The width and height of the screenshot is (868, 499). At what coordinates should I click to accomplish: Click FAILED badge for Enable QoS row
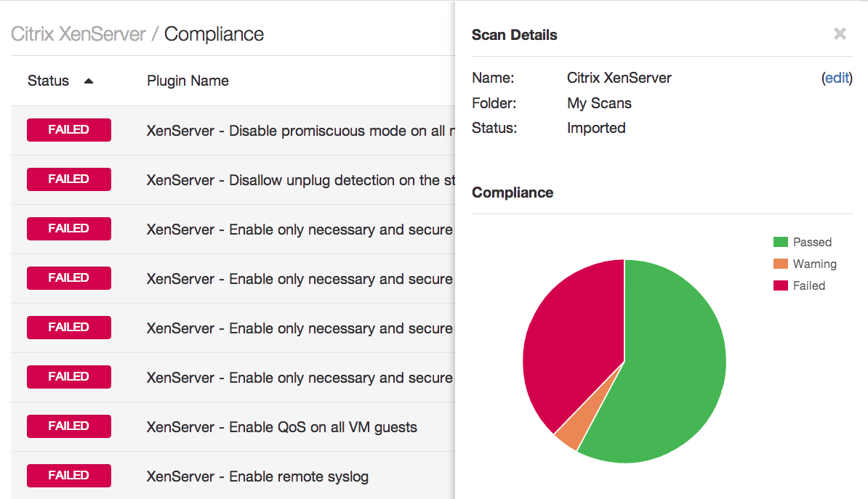(x=69, y=426)
